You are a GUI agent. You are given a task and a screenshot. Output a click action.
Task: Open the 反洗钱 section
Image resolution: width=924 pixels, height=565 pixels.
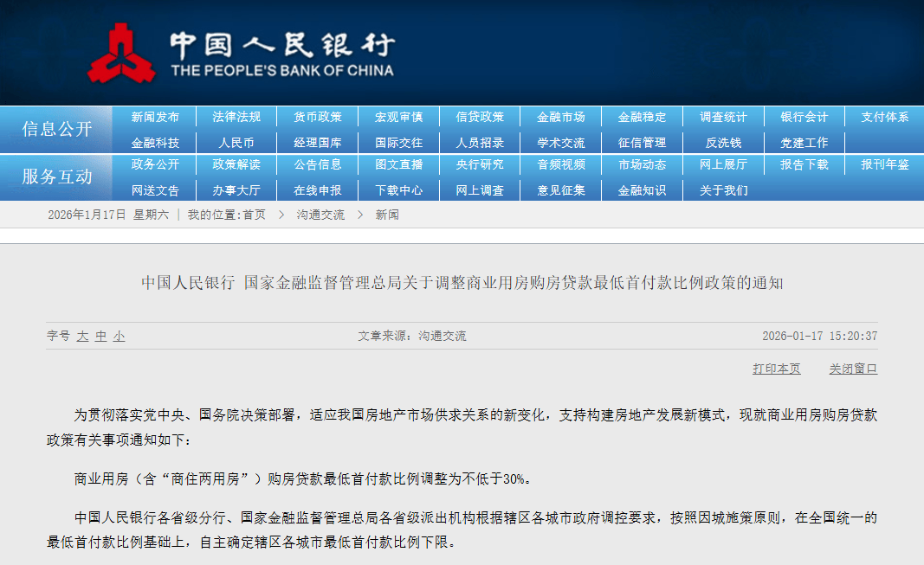tap(722, 143)
